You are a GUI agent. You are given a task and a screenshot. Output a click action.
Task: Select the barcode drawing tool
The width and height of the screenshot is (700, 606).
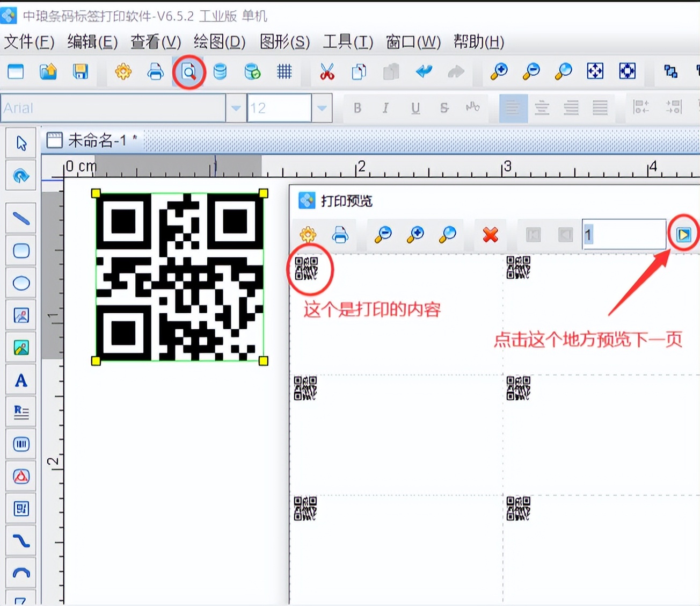[21, 444]
